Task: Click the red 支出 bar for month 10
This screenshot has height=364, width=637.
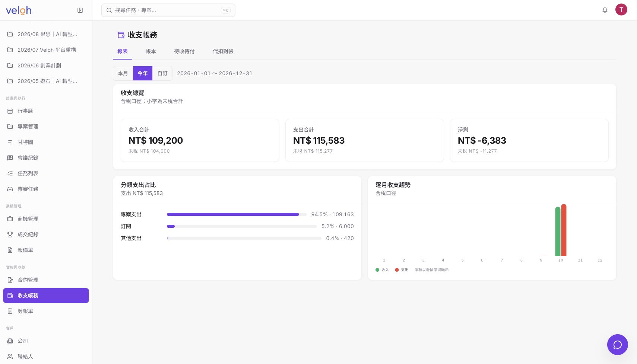Action: click(x=564, y=230)
